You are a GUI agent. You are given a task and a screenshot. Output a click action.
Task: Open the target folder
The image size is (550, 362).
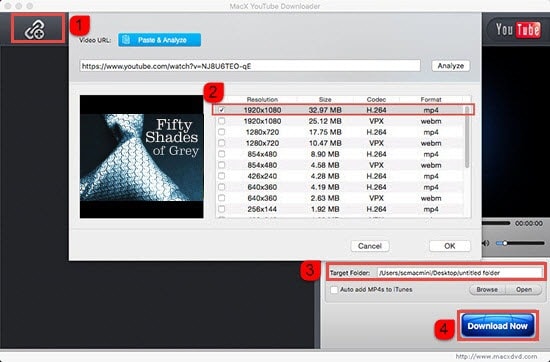coord(524,290)
